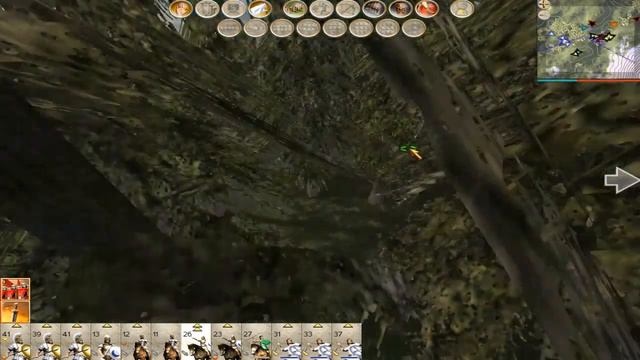Click the third gray round button in the top row

click(233, 8)
